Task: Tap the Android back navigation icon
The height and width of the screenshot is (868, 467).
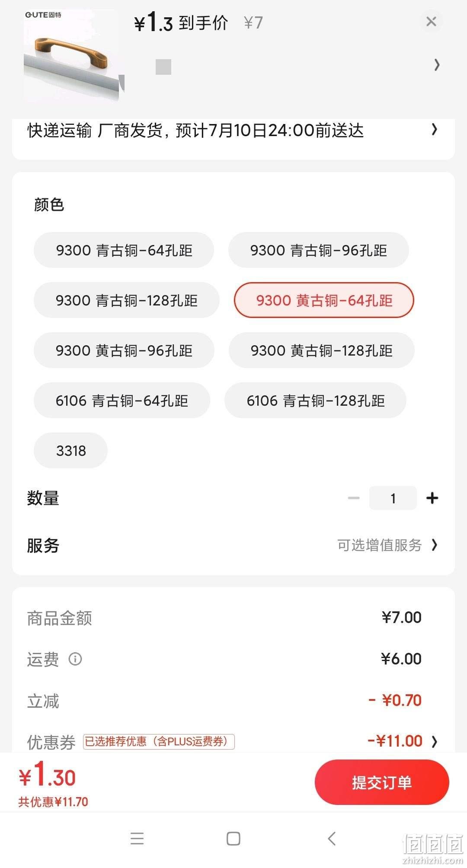Action: pyautogui.click(x=332, y=839)
